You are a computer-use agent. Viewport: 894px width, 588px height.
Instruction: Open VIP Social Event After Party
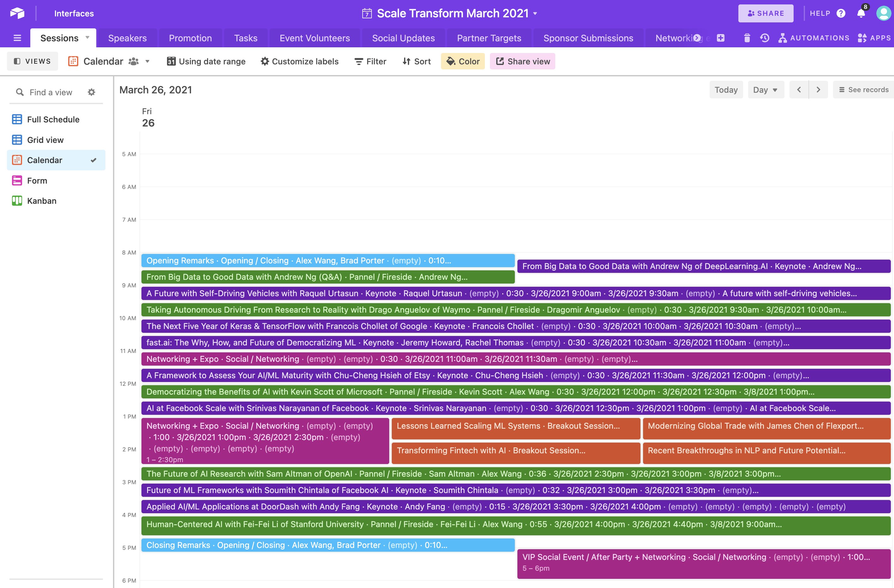[x=704, y=564]
